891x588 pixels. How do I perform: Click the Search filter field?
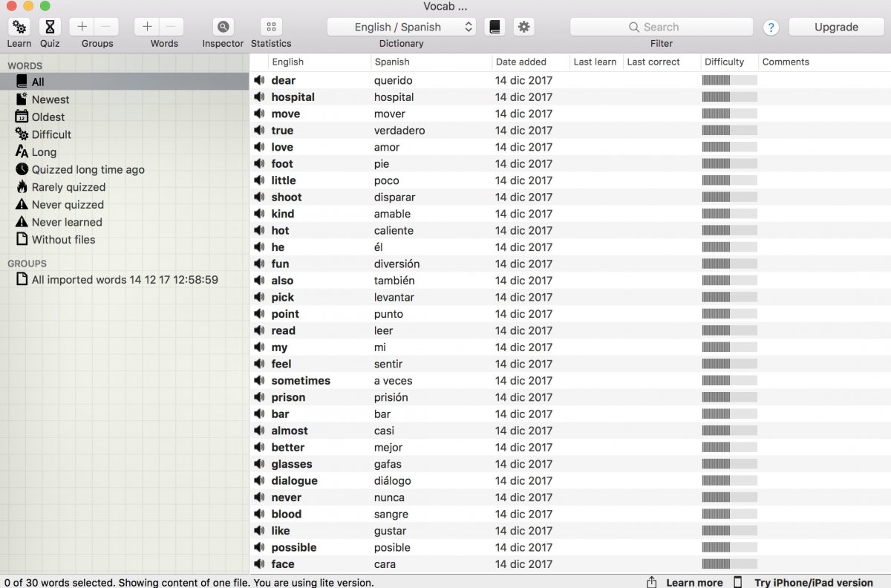coord(662,27)
